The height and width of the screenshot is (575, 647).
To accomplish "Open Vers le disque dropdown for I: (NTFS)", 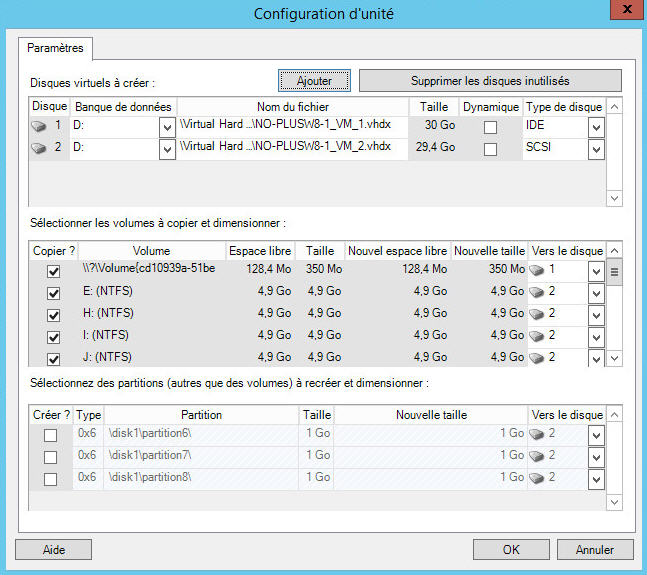I will pos(596,337).
